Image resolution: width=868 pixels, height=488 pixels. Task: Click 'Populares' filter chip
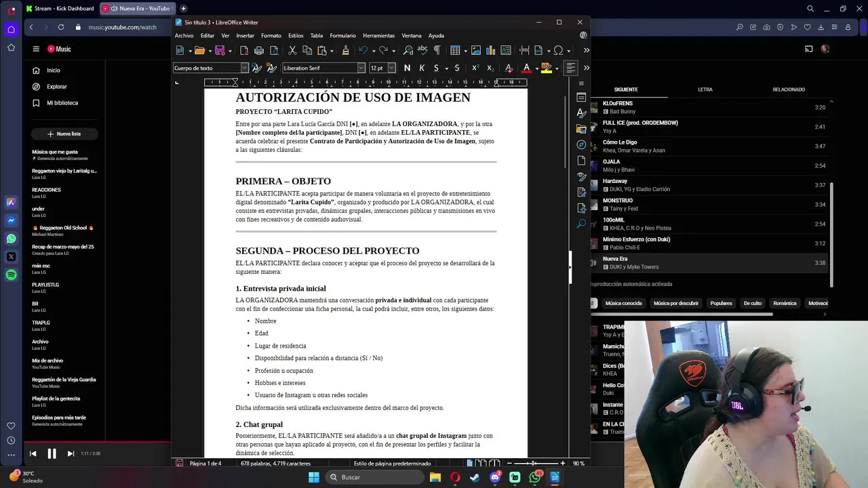(x=721, y=303)
